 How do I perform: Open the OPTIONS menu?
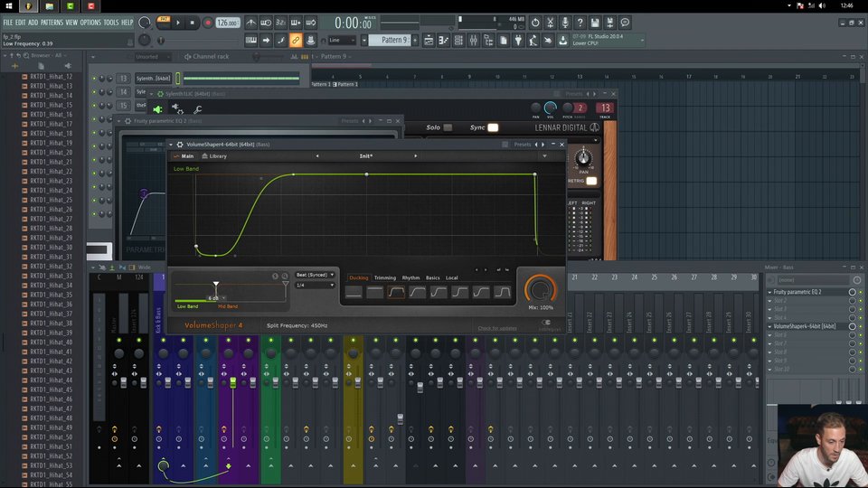pos(90,23)
